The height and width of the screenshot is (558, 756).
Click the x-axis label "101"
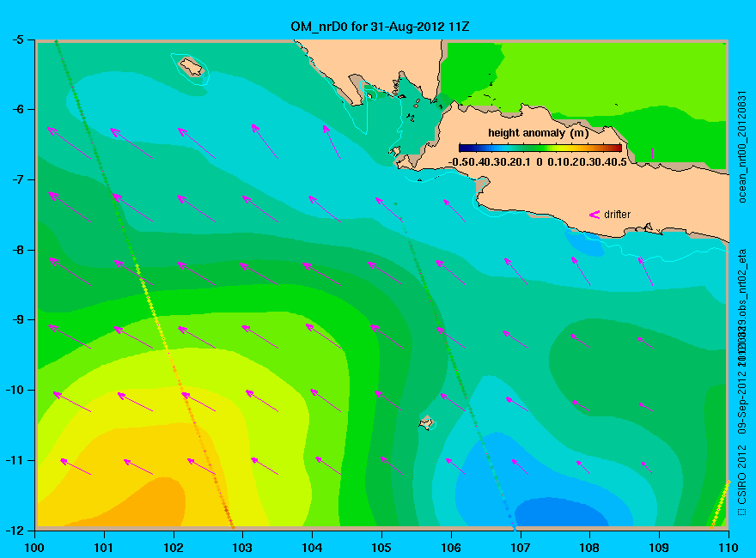click(104, 548)
